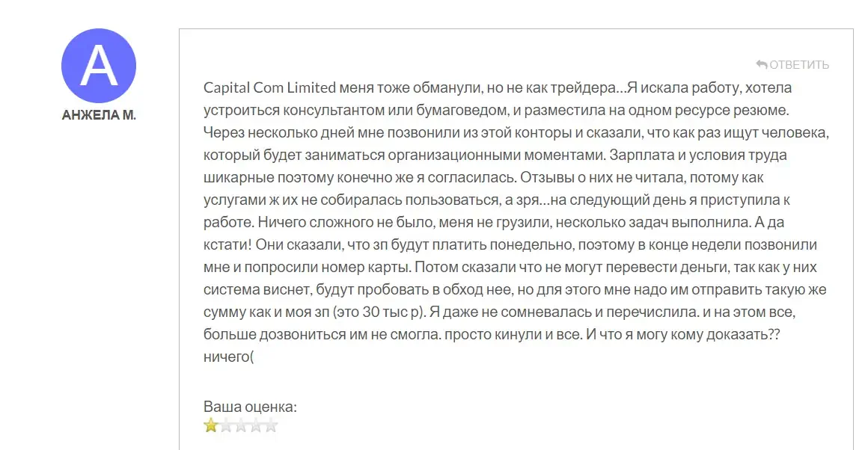Click the "(это 30 тыс р)" text
The height and width of the screenshot is (450, 868).
coord(379,312)
